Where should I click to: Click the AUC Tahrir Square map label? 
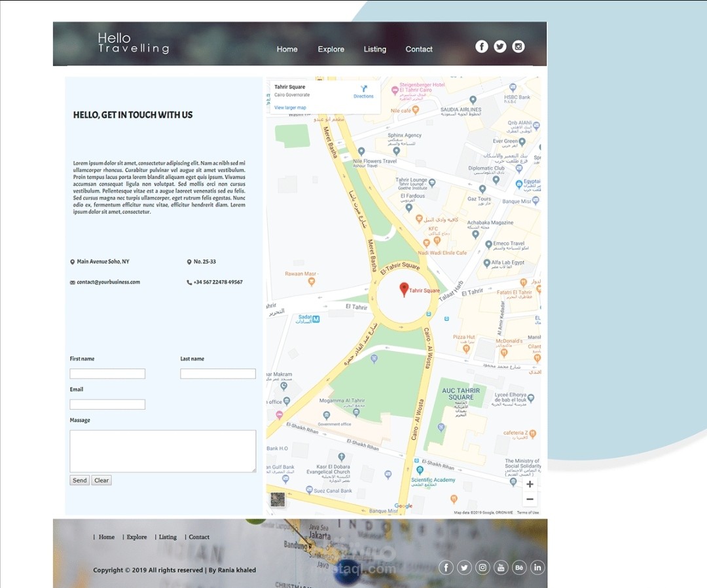pos(461,394)
